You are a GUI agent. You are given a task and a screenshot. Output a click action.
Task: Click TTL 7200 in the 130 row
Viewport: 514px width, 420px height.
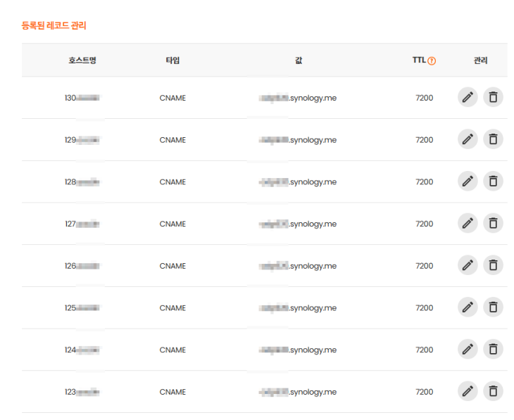pos(424,98)
